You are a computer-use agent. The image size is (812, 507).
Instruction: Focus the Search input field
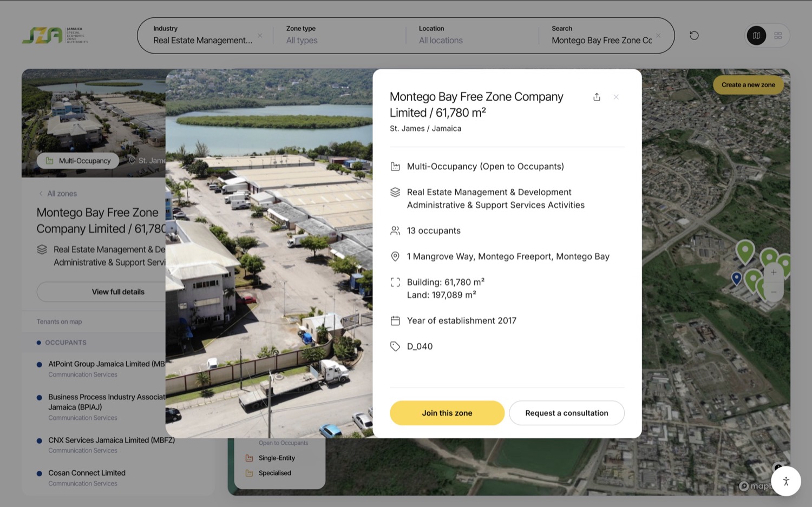(x=601, y=41)
